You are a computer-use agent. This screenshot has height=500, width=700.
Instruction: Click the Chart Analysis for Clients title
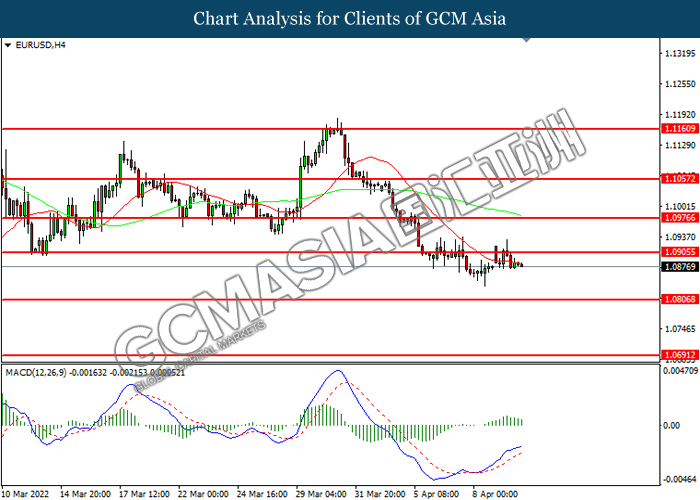click(350, 19)
